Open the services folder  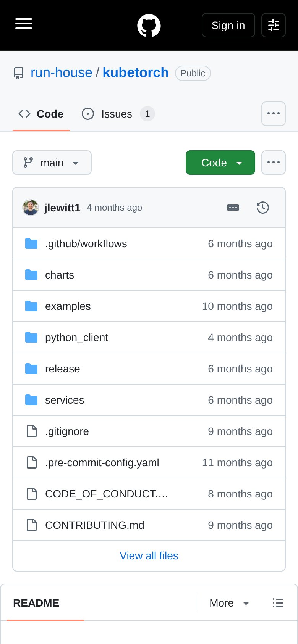[x=65, y=400]
